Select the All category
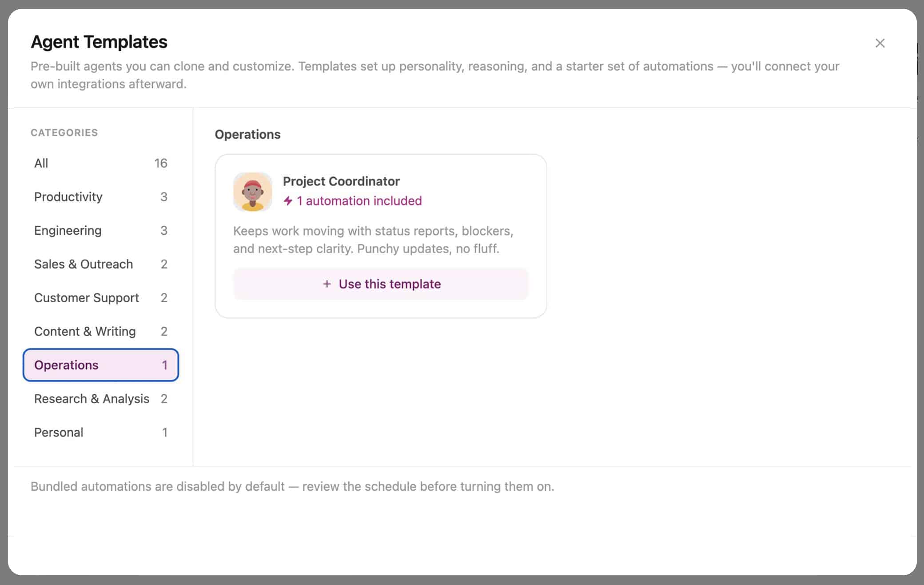The height and width of the screenshot is (585, 924). [101, 163]
